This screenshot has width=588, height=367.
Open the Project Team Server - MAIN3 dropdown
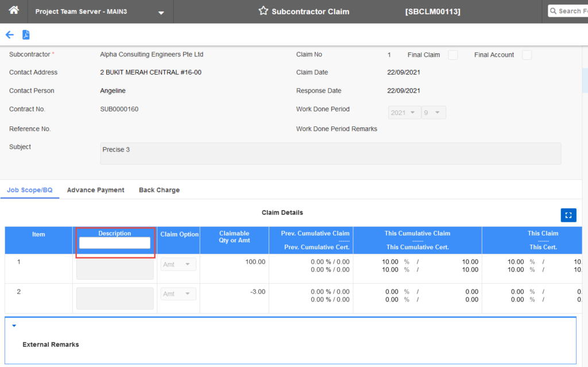(x=161, y=11)
